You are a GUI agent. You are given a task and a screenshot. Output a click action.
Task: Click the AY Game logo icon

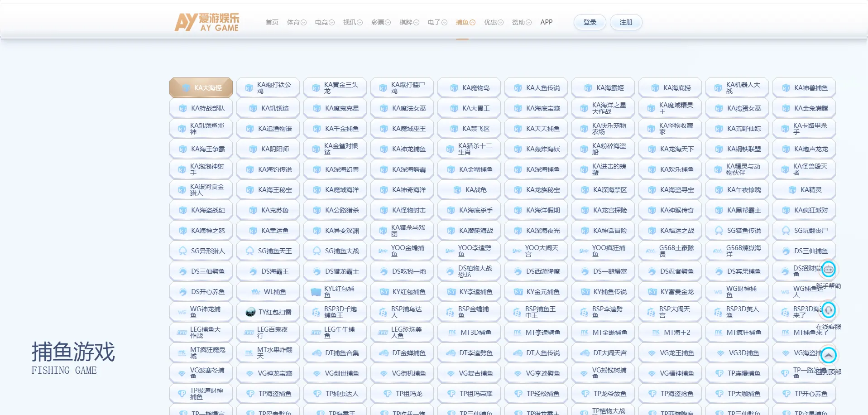click(207, 22)
